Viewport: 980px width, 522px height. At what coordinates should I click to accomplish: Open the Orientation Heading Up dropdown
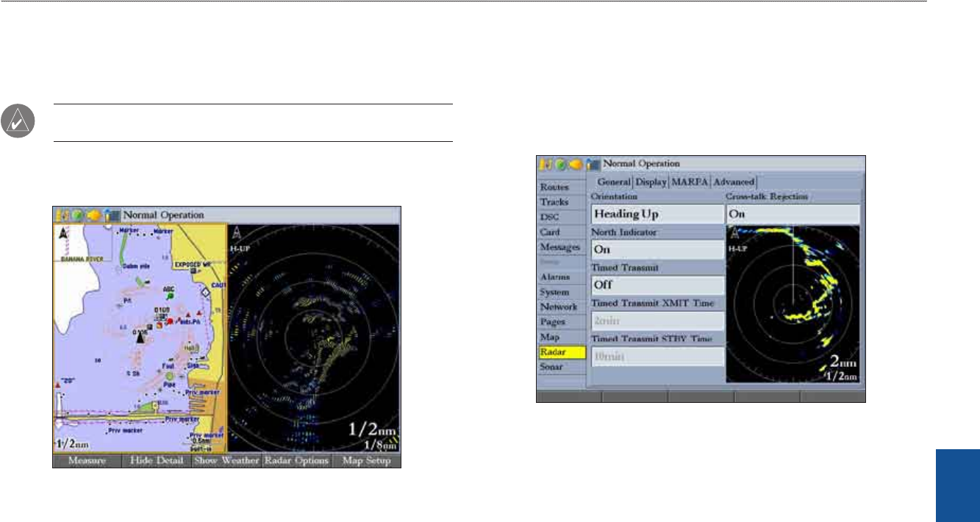[x=657, y=214]
